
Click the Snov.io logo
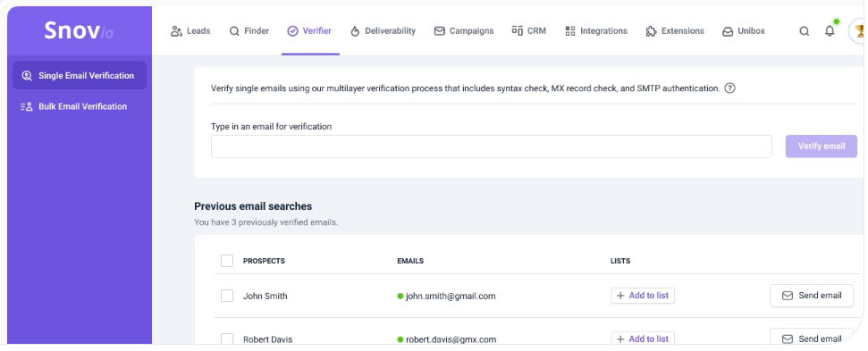(79, 31)
